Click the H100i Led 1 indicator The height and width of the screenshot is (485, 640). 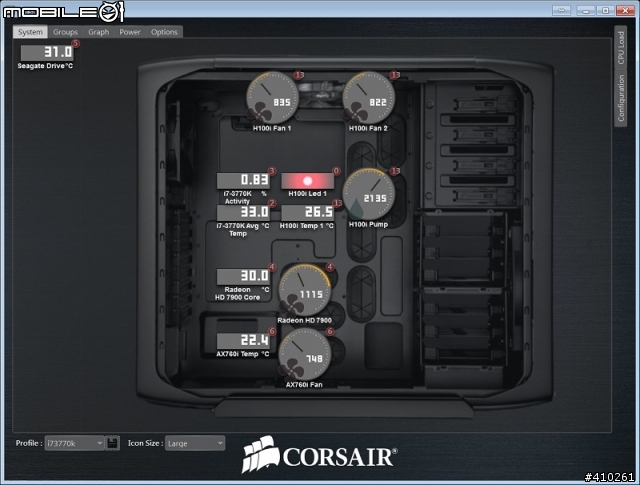[307, 181]
